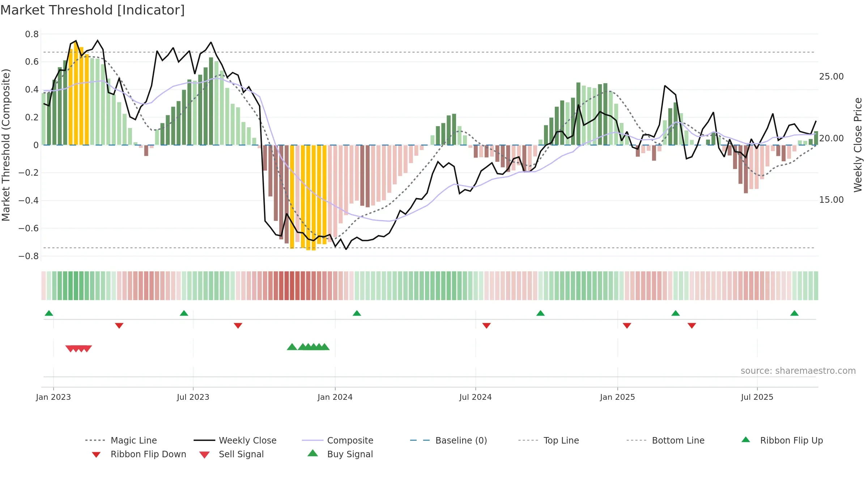Click the 25.00 price axis label
Image resolution: width=868 pixels, height=488 pixels.
tap(831, 77)
